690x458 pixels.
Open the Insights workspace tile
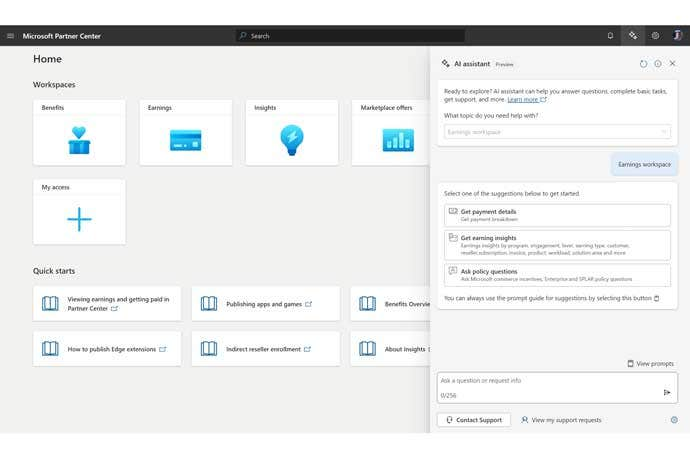click(x=291, y=132)
